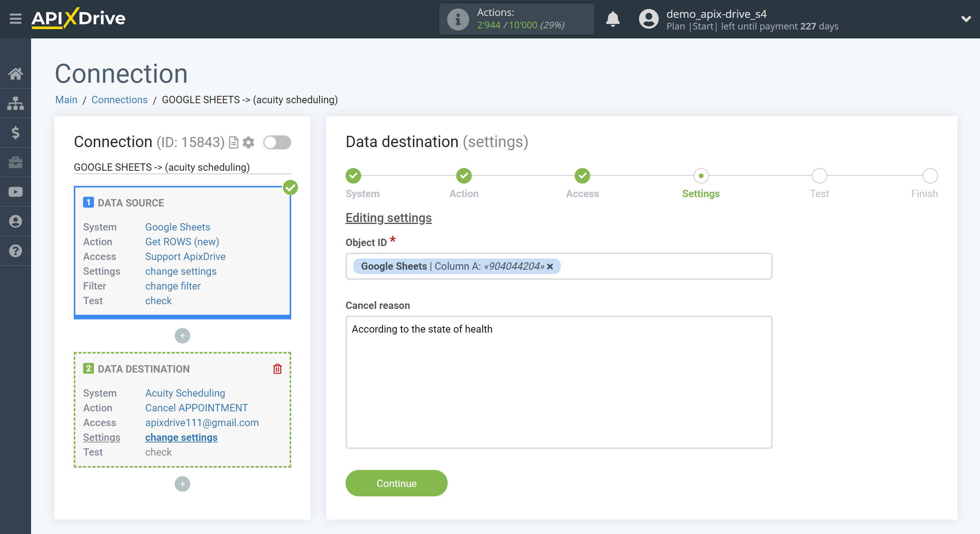The width and height of the screenshot is (980, 534).
Task: Click the DATA DESTINATION block header
Action: coord(144,369)
